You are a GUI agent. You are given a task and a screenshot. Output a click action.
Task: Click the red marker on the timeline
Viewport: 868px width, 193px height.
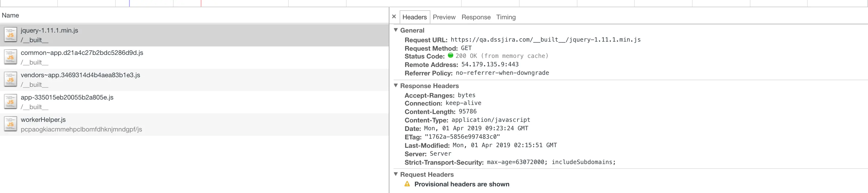click(201, 3)
